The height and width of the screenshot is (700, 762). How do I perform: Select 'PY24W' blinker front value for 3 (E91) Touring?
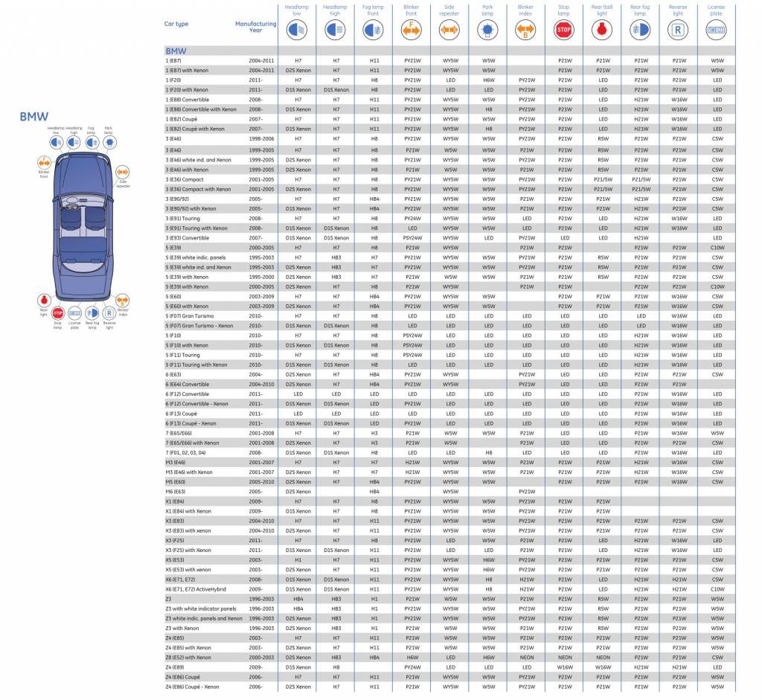point(412,219)
